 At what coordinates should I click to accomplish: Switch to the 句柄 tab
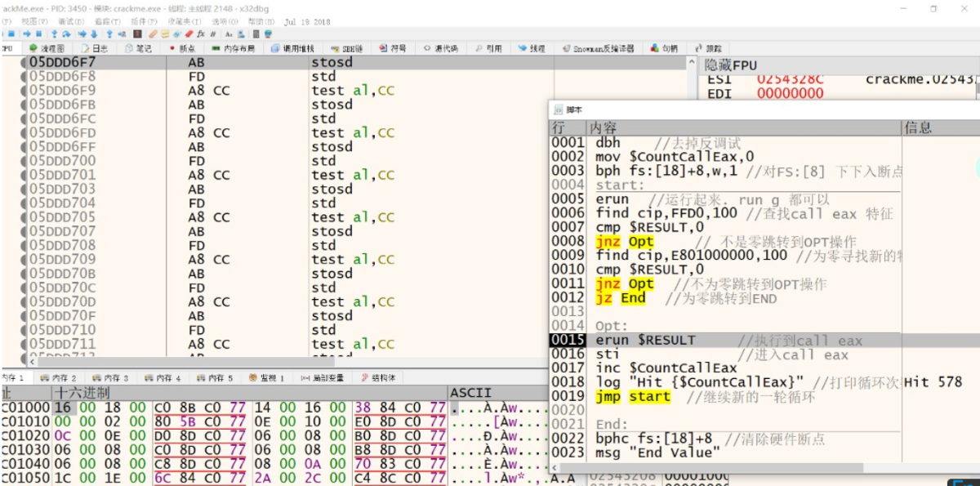point(664,49)
